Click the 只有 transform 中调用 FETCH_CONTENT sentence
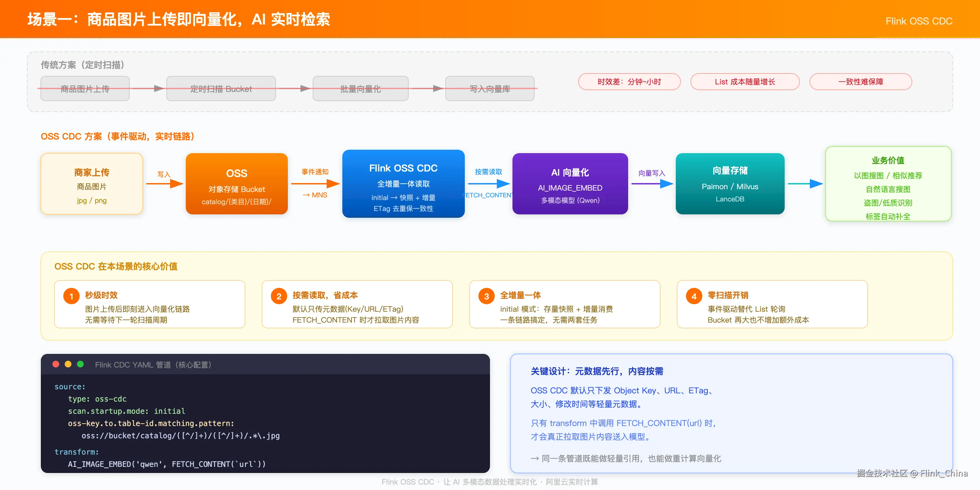This screenshot has height=490, width=980. pos(623,423)
